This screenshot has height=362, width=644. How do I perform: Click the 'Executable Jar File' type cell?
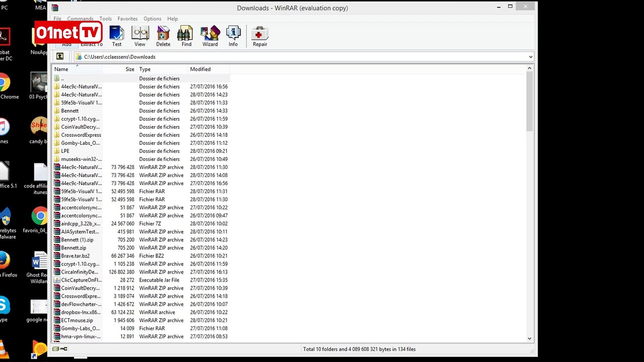click(159, 280)
